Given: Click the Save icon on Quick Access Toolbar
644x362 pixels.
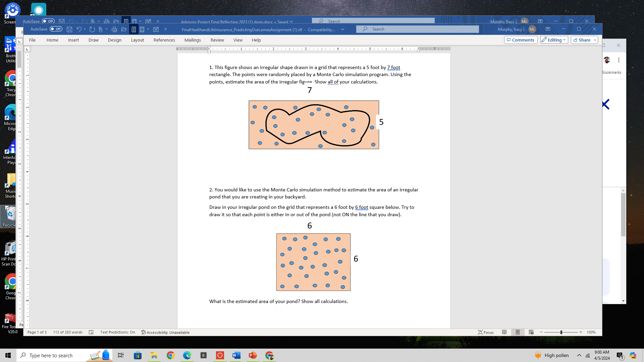Looking at the screenshot, I should pos(69,29).
